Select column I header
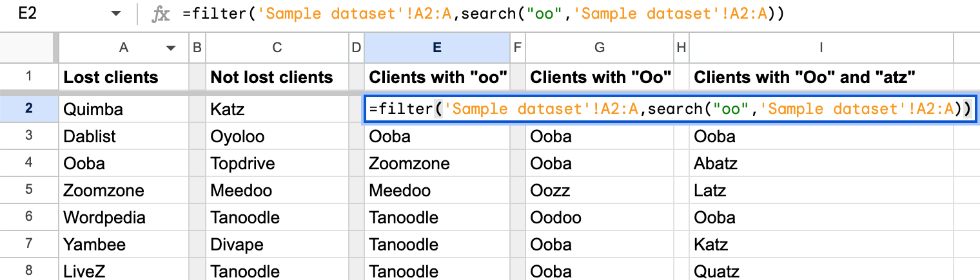Viewport: 980px width, 280px height. (821, 47)
